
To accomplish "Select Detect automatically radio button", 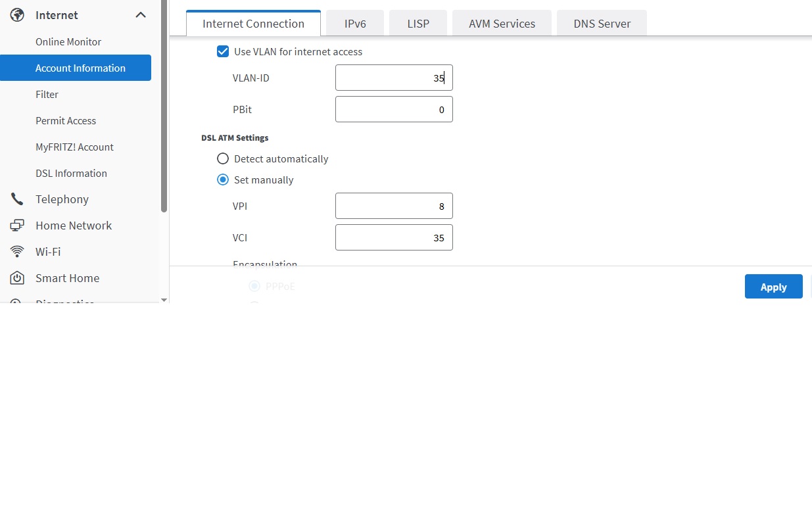I will tap(223, 158).
